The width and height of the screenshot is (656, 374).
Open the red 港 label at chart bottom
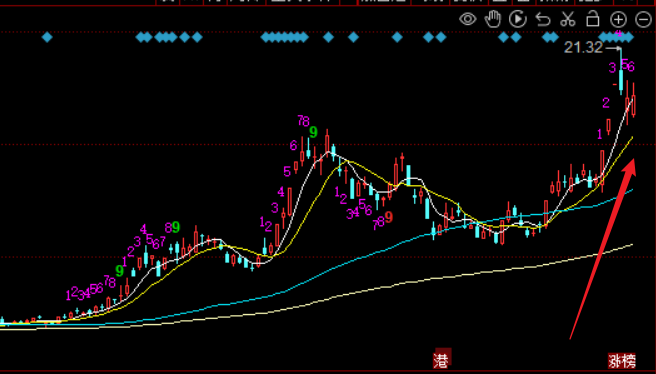[442, 359]
